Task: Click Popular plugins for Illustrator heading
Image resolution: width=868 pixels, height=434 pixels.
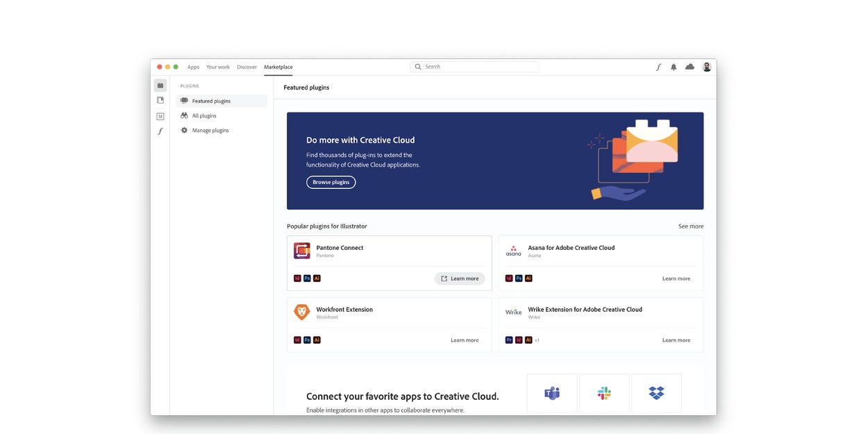Action: tap(327, 226)
